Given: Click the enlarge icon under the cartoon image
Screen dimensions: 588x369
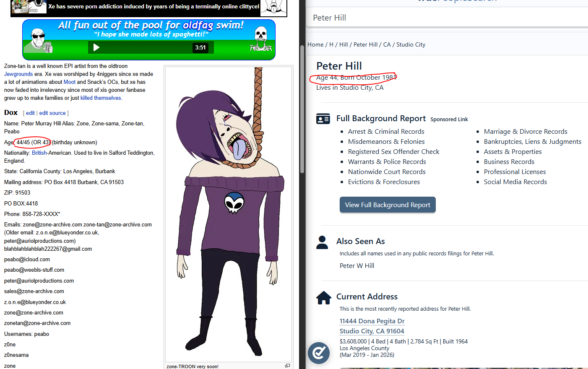Looking at the screenshot, I should (287, 366).
